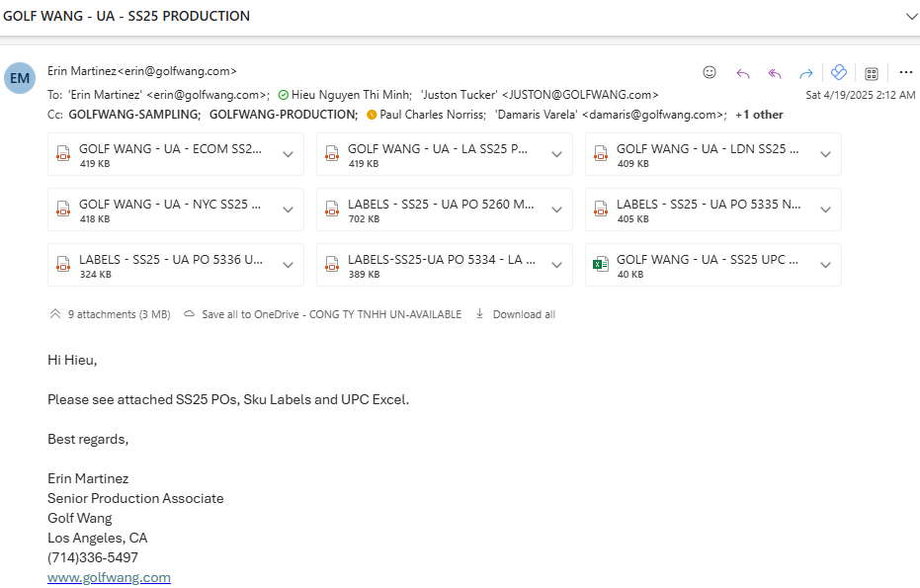This screenshot has width=920, height=588.
Task: Click Hieu's green presence status icon
Action: [284, 95]
